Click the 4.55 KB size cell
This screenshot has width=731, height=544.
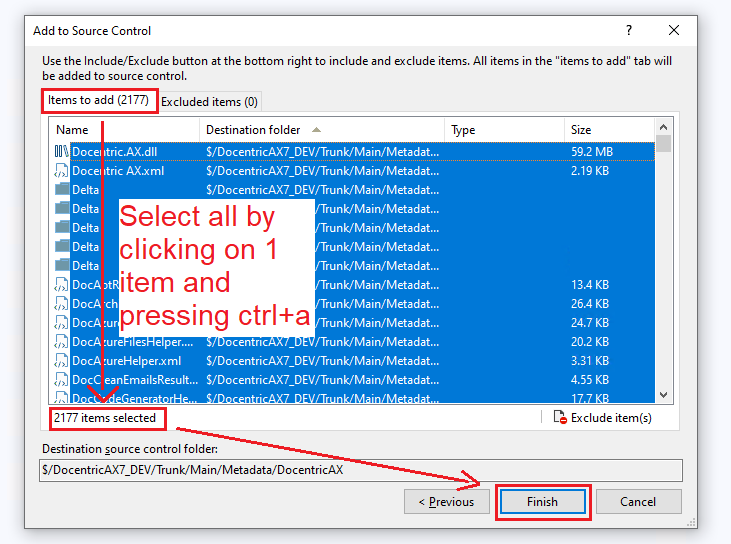[590, 380]
